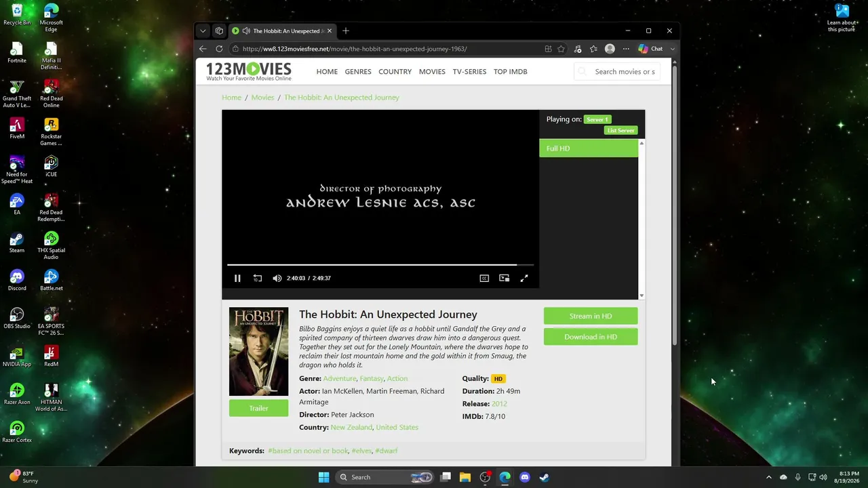
Task: Open the TV-SERIES menu item
Action: [469, 72]
